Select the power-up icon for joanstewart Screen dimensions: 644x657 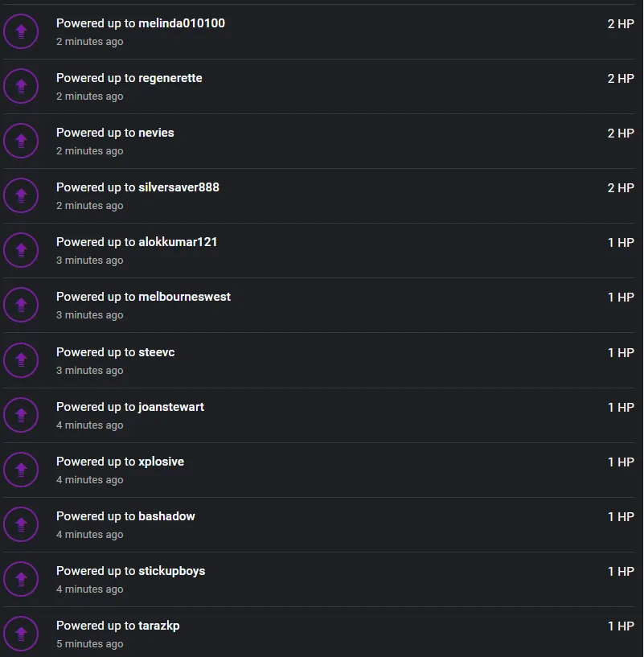tap(21, 415)
